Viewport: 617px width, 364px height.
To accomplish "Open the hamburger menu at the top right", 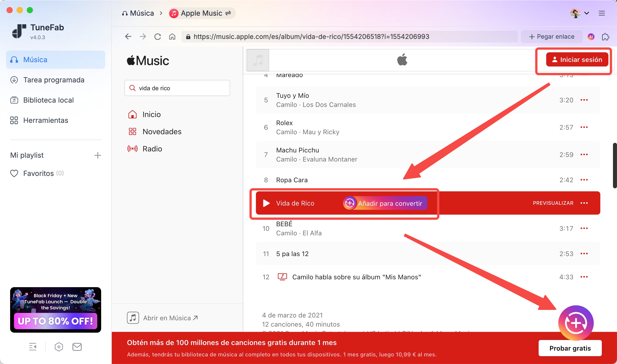I will [602, 13].
